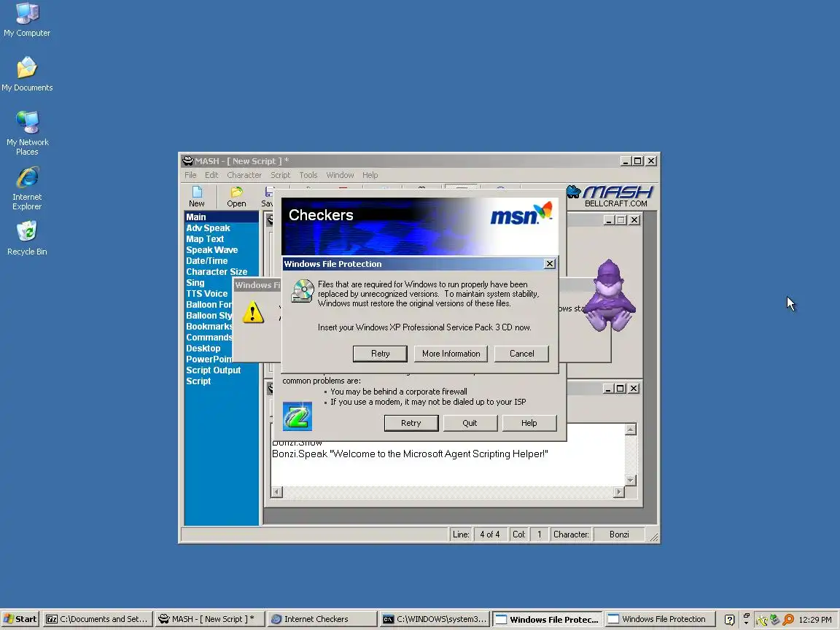Switch to C:\Documents and Set taskbar item
Screen dimensions: 840x630
(x=98, y=619)
